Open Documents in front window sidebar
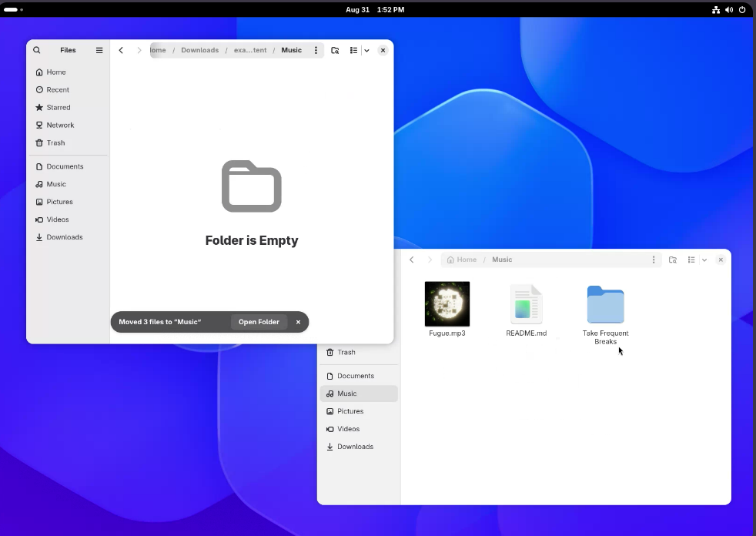The width and height of the screenshot is (756, 536). [68, 166]
